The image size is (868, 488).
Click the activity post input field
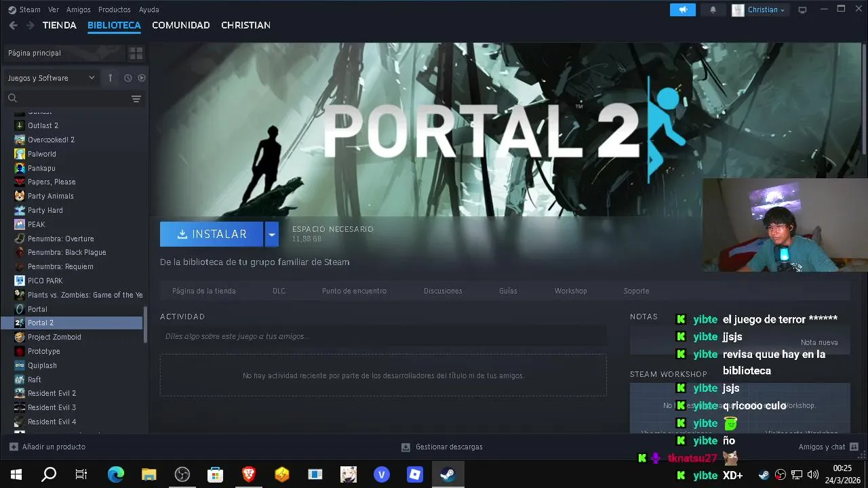(383, 336)
